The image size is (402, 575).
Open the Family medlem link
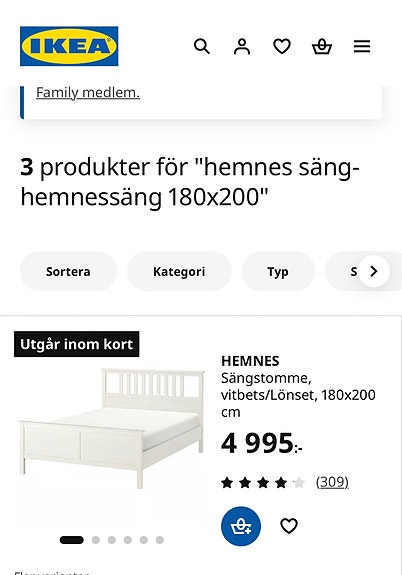tap(88, 93)
